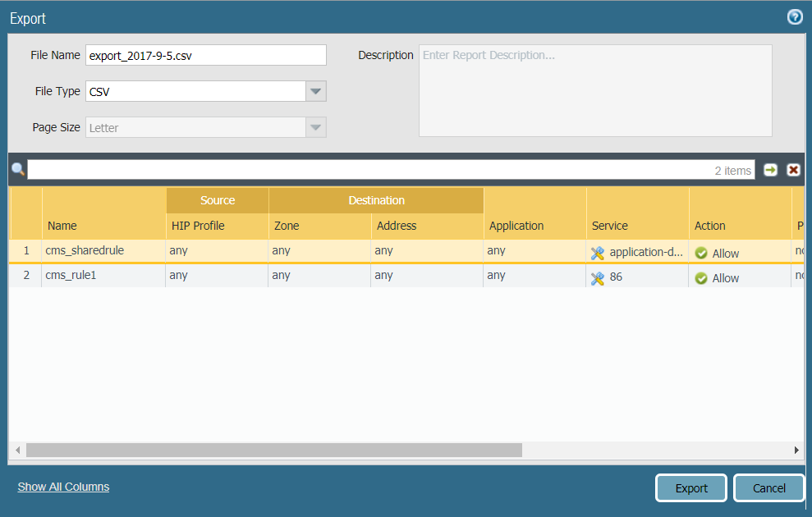Click HIP Profile any in cms_sharedrule row
This screenshot has height=517, width=812.
coord(179,251)
